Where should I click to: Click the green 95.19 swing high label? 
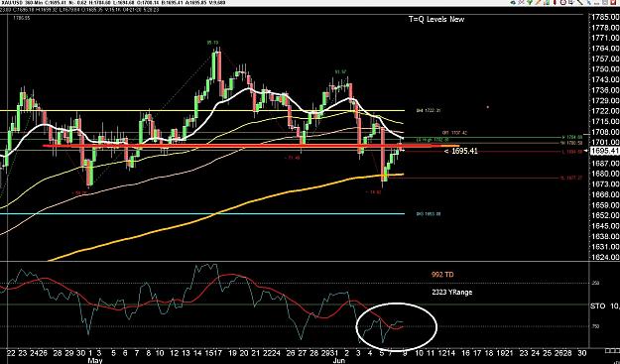point(212,43)
